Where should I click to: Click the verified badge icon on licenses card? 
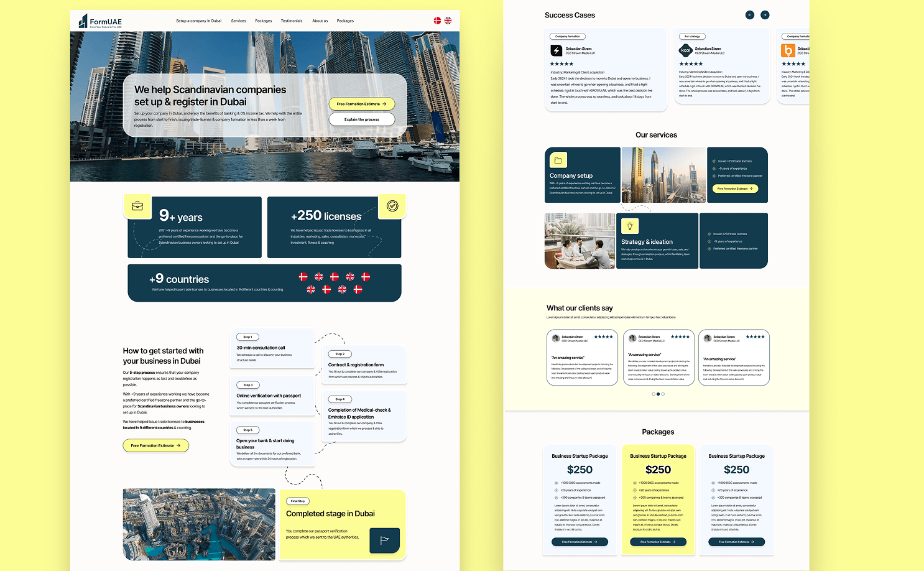(x=392, y=206)
